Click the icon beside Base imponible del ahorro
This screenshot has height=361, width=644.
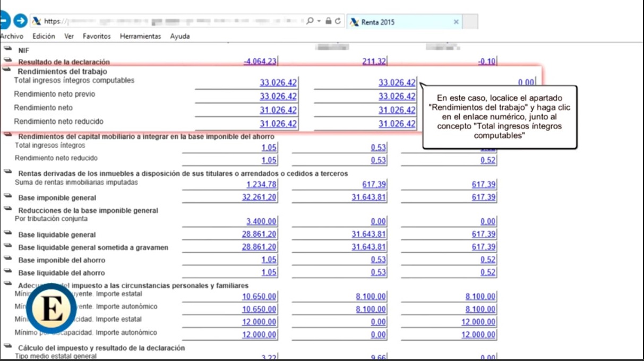click(x=7, y=259)
